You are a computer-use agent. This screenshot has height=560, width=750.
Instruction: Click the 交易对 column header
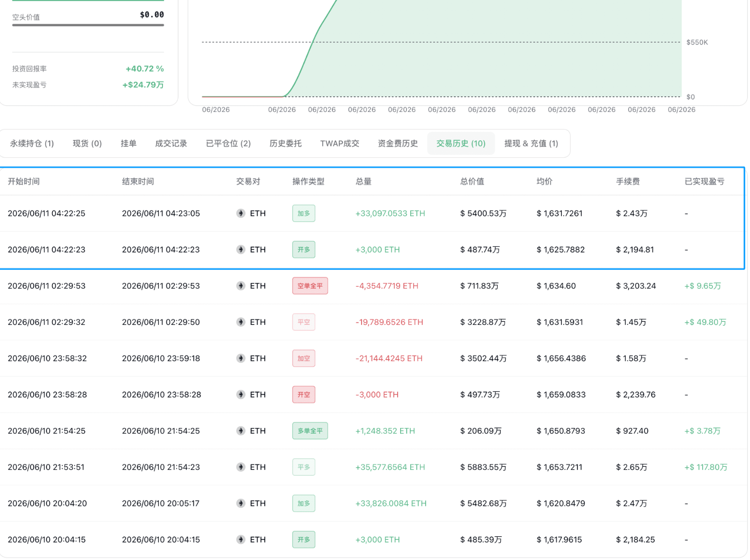pyautogui.click(x=248, y=181)
